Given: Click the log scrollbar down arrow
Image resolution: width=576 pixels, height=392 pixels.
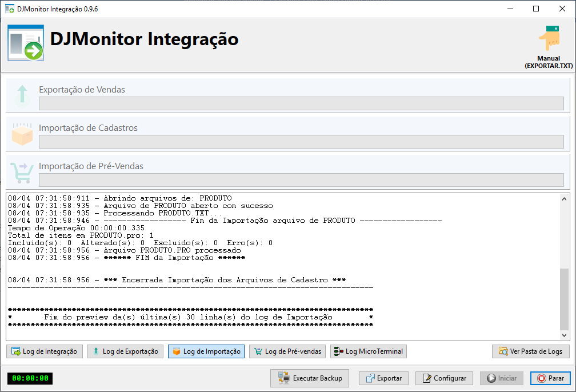Looking at the screenshot, I should (x=564, y=335).
